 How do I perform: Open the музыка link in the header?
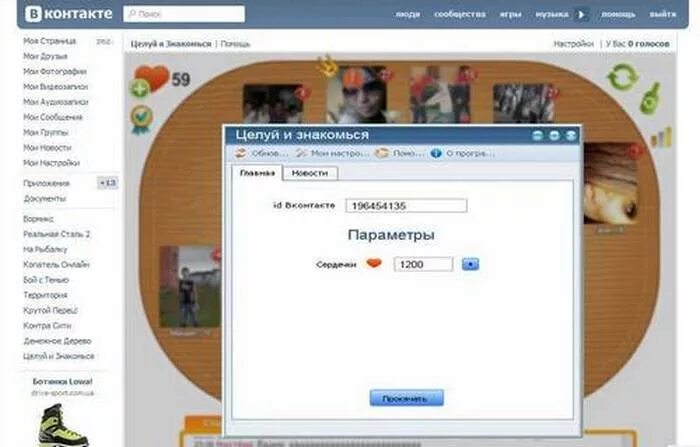552,14
